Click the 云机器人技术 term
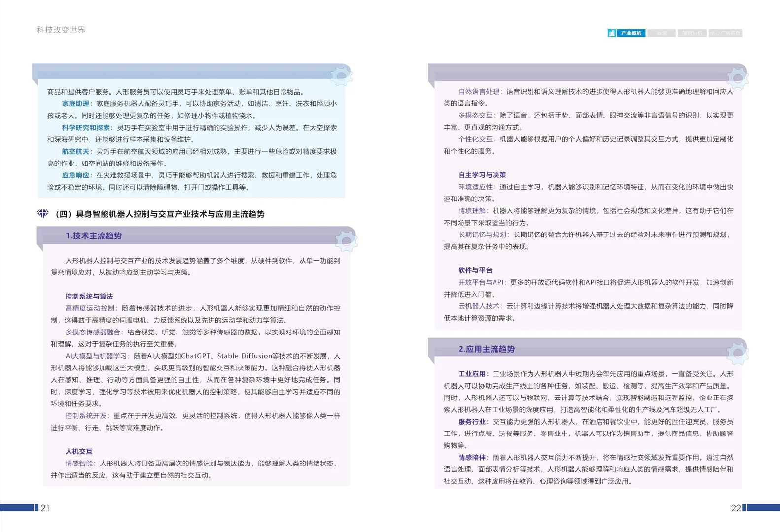This screenshot has width=780, height=532. (x=479, y=306)
